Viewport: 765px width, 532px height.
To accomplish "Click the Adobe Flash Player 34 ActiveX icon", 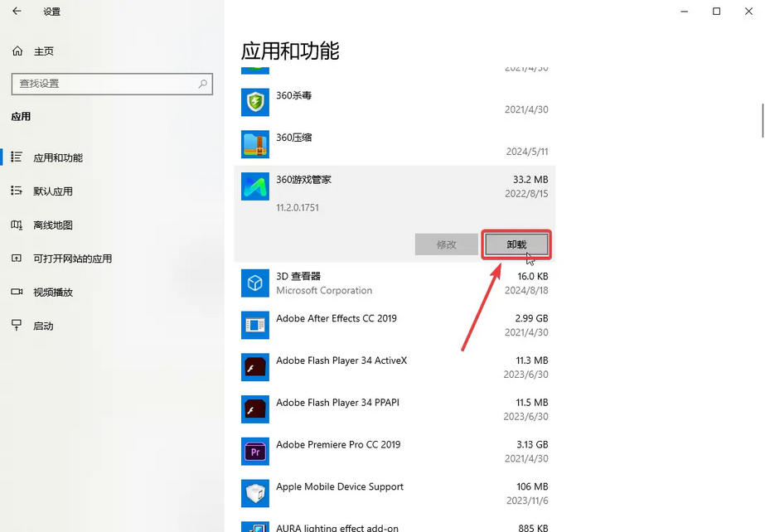I will (254, 367).
